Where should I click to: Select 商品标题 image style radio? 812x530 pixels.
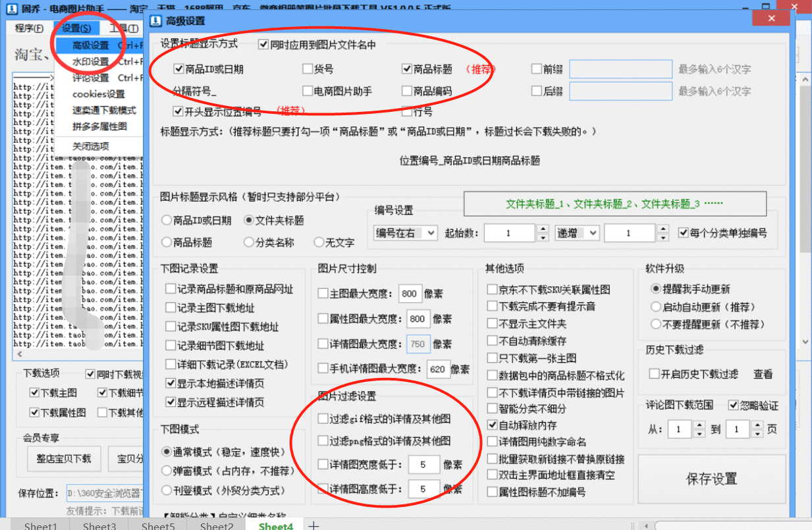pyautogui.click(x=187, y=242)
